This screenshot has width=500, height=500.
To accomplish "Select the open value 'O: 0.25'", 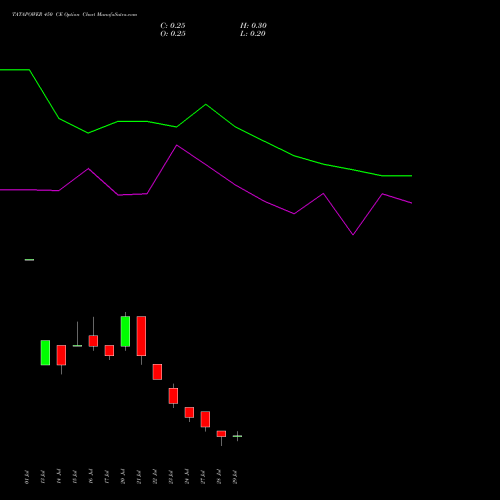I will [173, 34].
